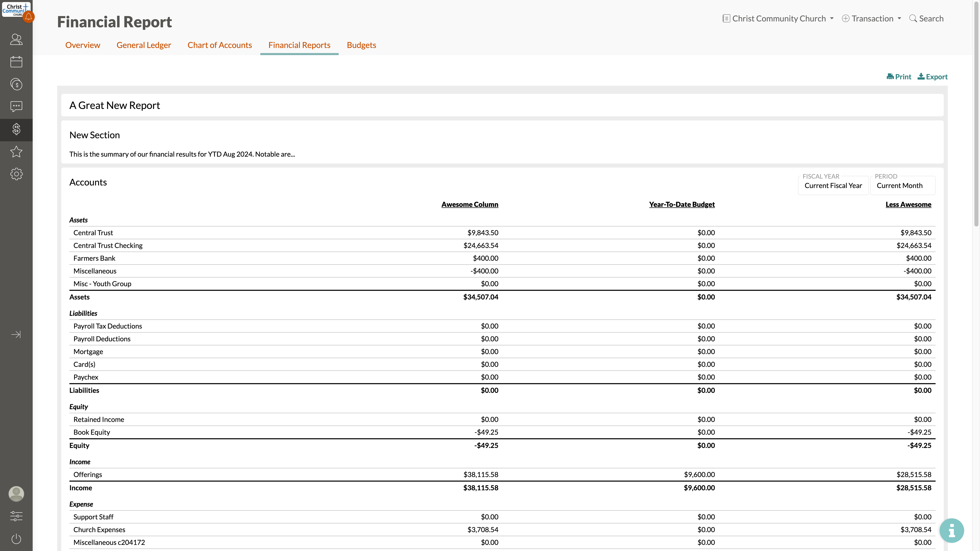Open Settings with the gear icon
The width and height of the screenshot is (980, 551).
16,174
